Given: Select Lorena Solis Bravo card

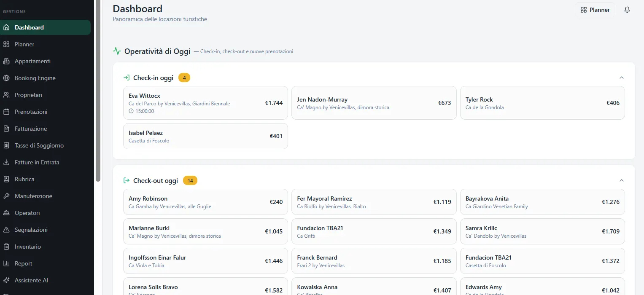Looking at the screenshot, I should click(205, 286).
